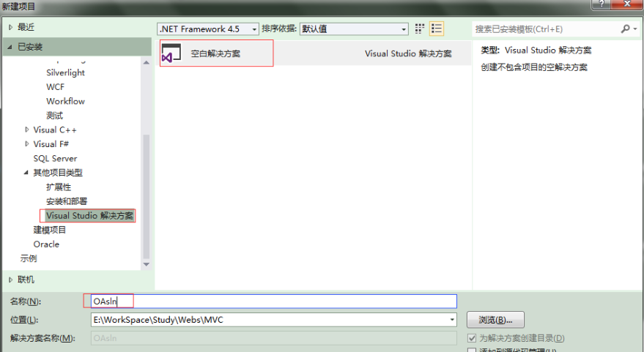Click the Visual C++ label

(55, 130)
